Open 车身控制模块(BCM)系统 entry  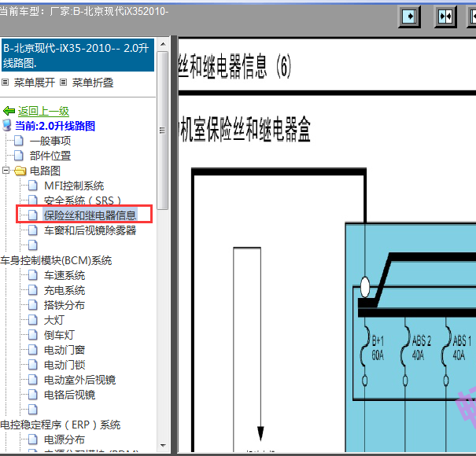(56, 260)
